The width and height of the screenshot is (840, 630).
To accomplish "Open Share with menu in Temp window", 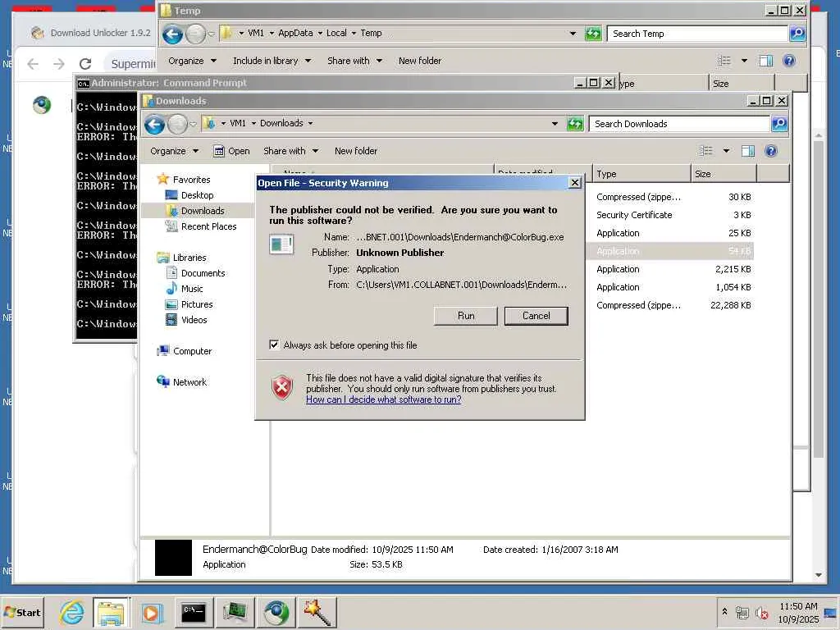I will coord(354,61).
